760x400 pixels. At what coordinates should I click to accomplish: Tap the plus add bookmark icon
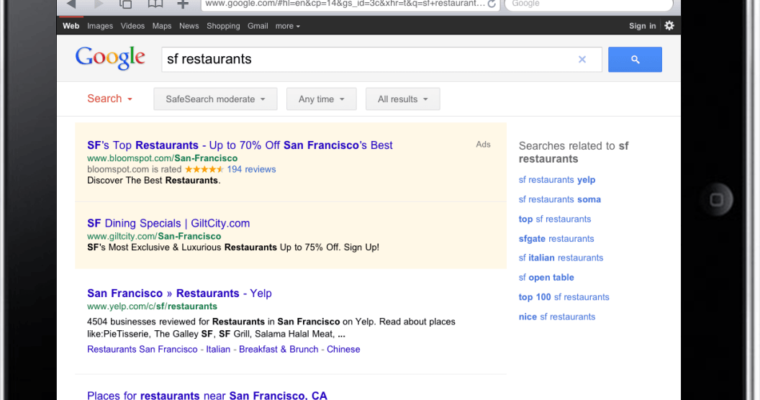pos(183,4)
